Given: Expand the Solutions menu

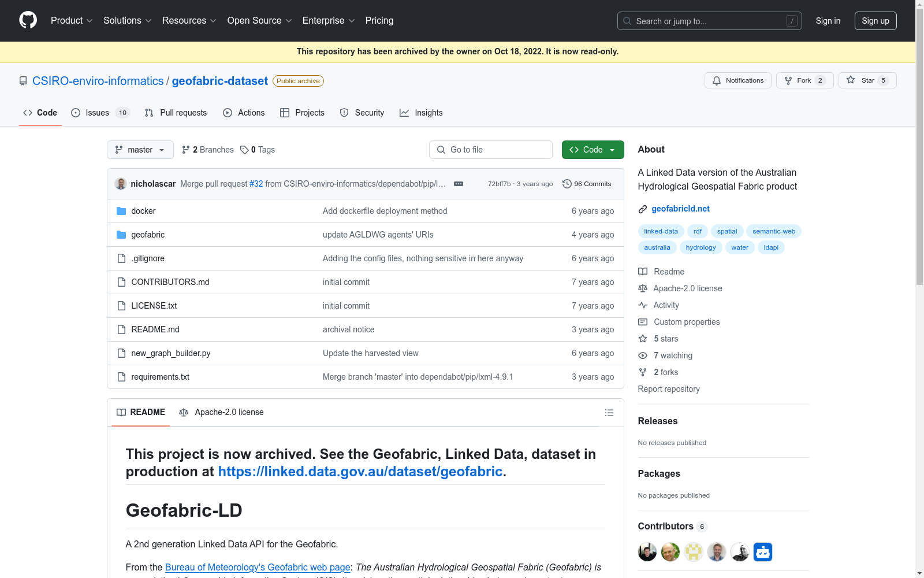Looking at the screenshot, I should pyautogui.click(x=128, y=20).
